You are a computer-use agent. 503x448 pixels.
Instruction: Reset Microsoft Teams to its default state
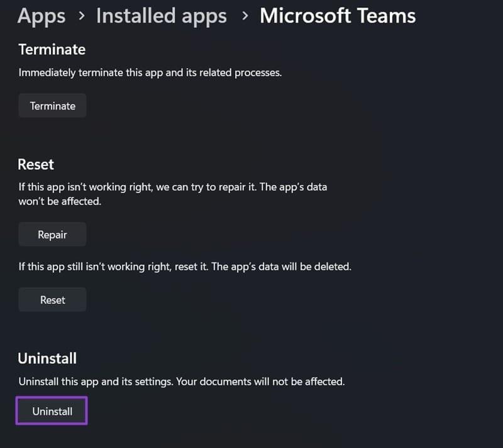tap(52, 300)
